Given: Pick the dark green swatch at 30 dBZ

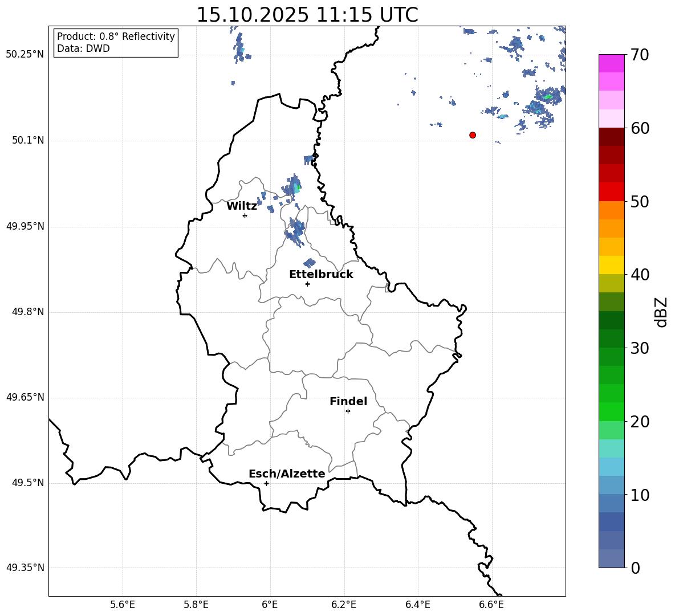Looking at the screenshot, I should (611, 338).
